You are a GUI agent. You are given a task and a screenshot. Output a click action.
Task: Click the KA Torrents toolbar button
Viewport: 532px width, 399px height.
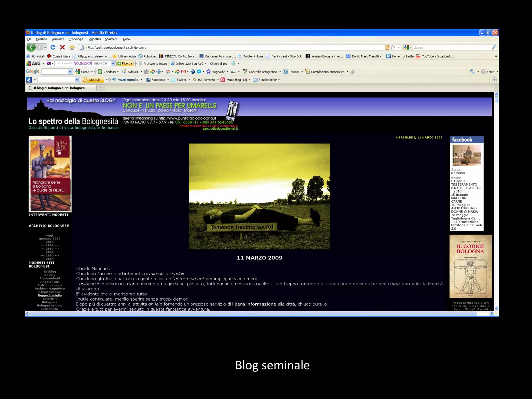[x=204, y=80]
